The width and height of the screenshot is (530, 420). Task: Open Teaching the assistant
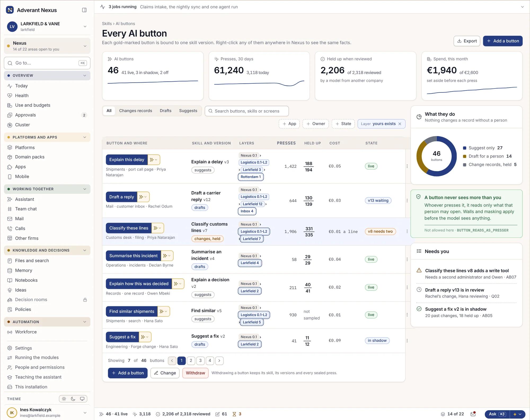(x=47, y=377)
